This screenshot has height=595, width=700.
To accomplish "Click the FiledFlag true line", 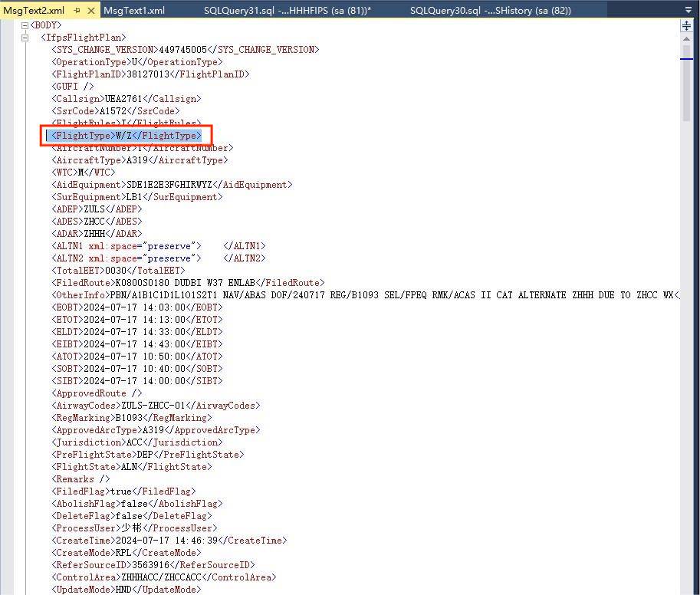I will point(123,491).
